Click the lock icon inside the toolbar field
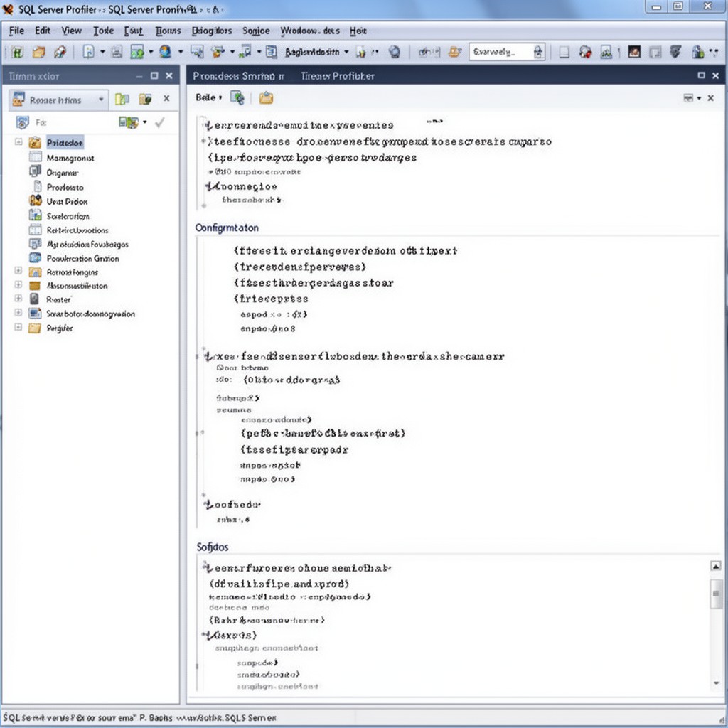Image resolution: width=728 pixels, height=728 pixels. [x=538, y=51]
